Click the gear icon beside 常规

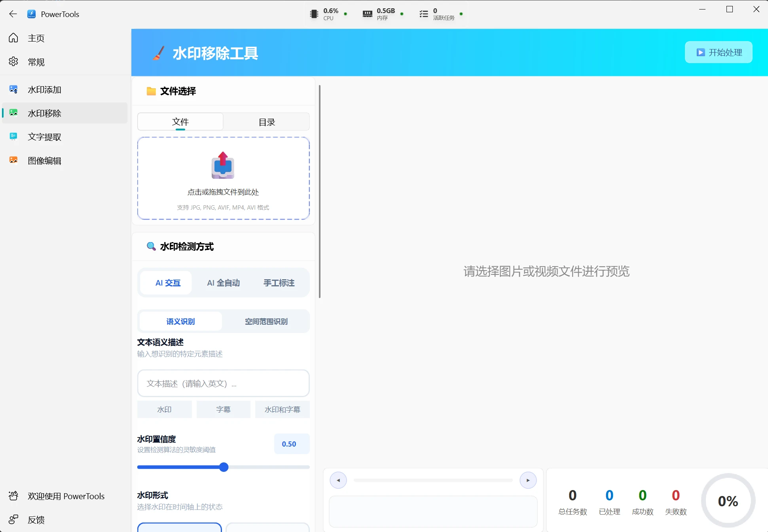pos(13,61)
